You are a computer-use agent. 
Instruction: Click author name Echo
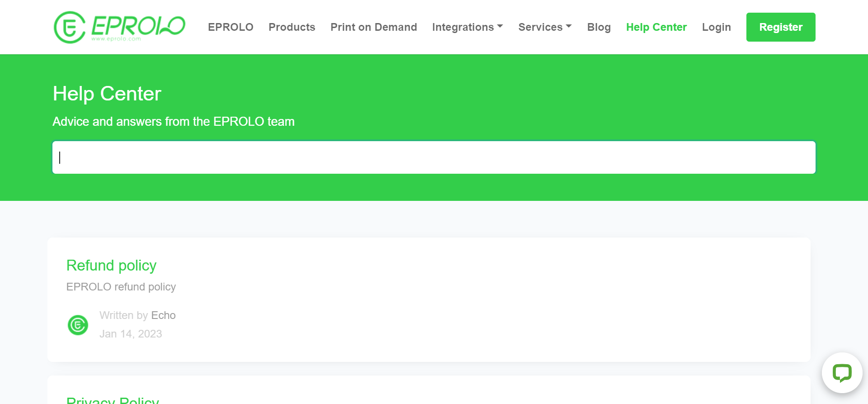(x=163, y=315)
